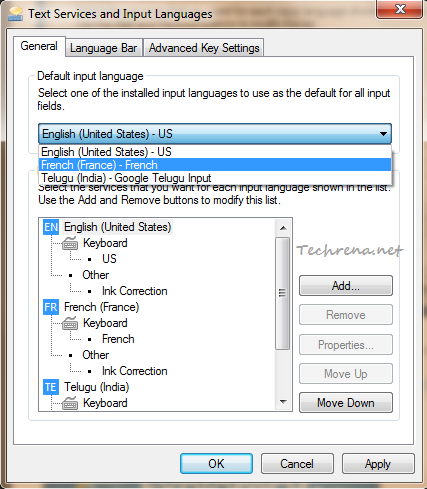This screenshot has height=489, width=427.
Task: Select Ink Correction under English (United States)
Action: point(135,291)
